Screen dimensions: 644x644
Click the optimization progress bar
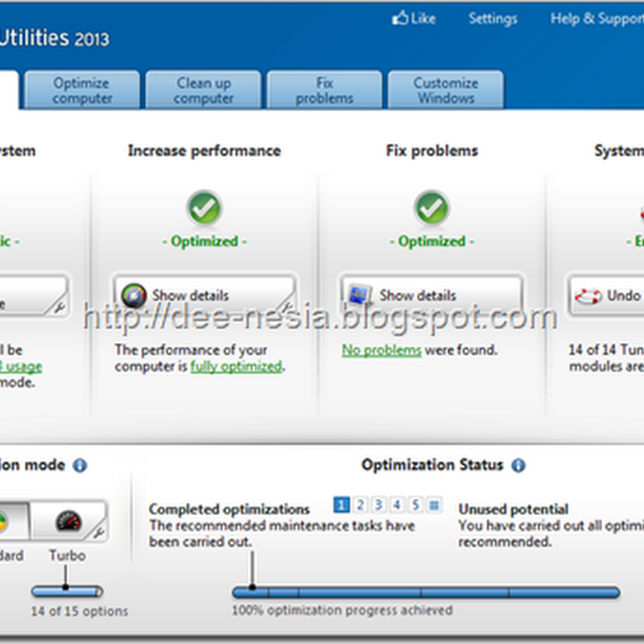click(x=426, y=592)
